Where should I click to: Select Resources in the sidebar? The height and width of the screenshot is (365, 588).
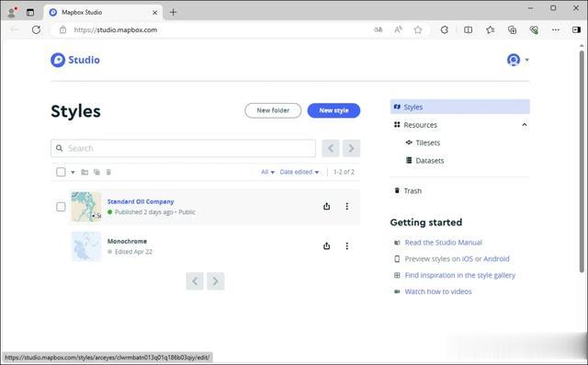click(x=421, y=125)
